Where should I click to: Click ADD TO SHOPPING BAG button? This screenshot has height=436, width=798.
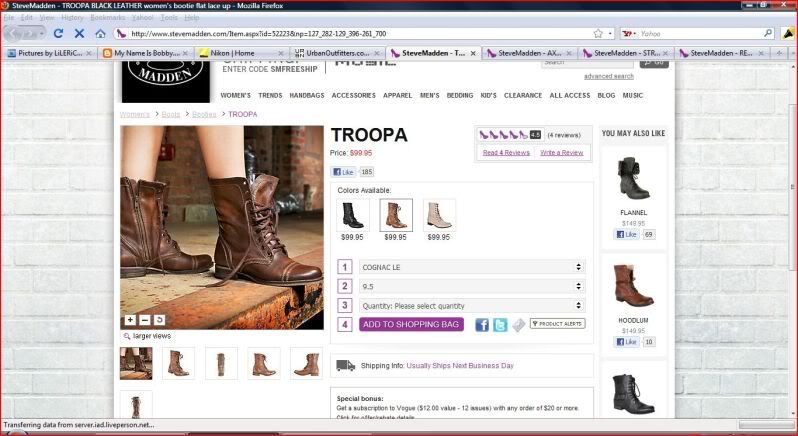pyautogui.click(x=411, y=324)
